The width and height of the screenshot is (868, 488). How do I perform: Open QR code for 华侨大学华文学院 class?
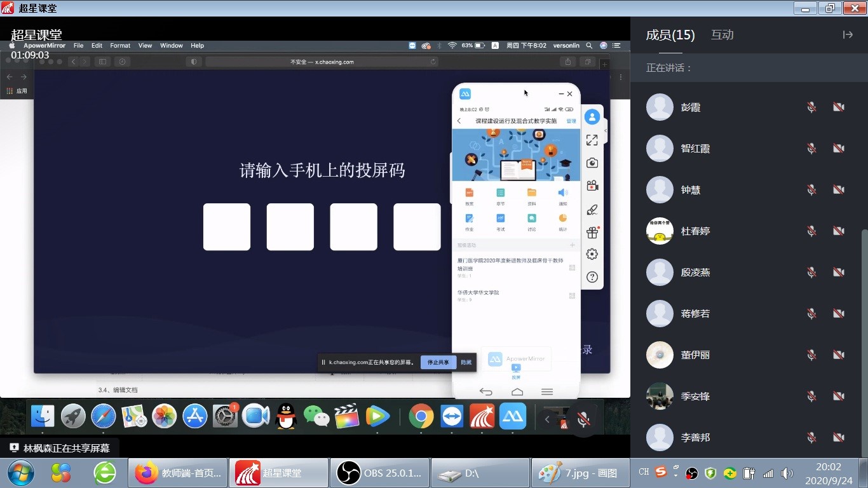572,295
